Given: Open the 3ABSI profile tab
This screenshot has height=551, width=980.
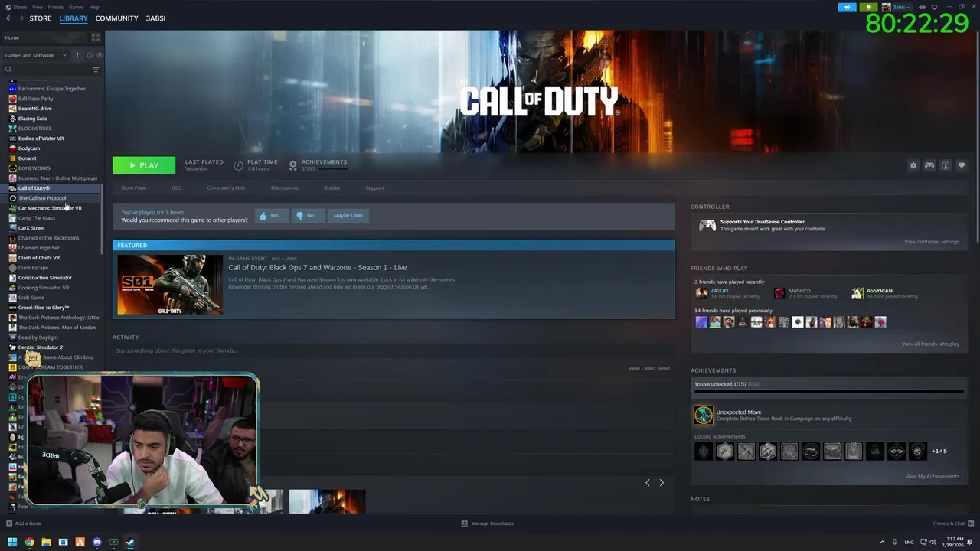Looking at the screenshot, I should pyautogui.click(x=155, y=18).
